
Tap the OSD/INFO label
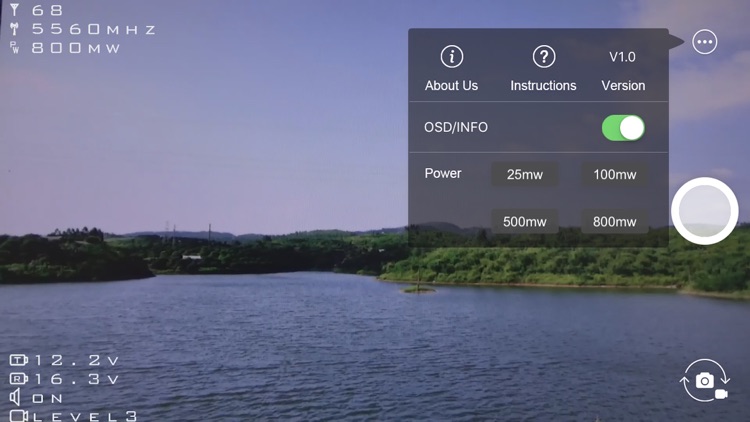tap(456, 127)
